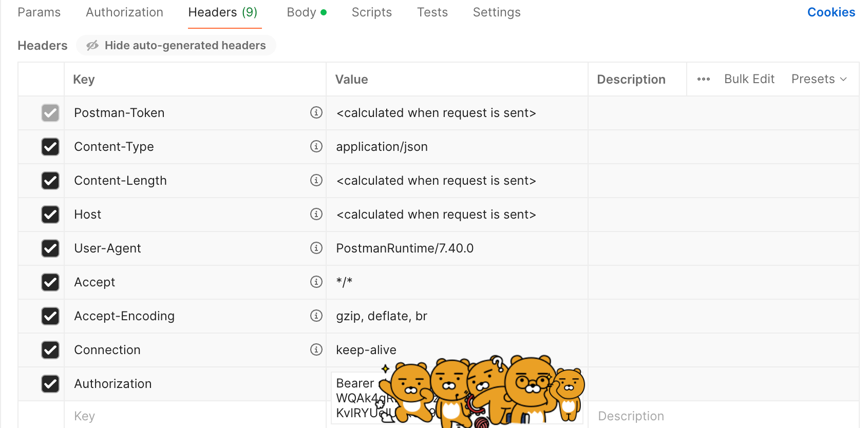Go to the Tests tab
Viewport: 868px width, 428px height.
pyautogui.click(x=432, y=12)
